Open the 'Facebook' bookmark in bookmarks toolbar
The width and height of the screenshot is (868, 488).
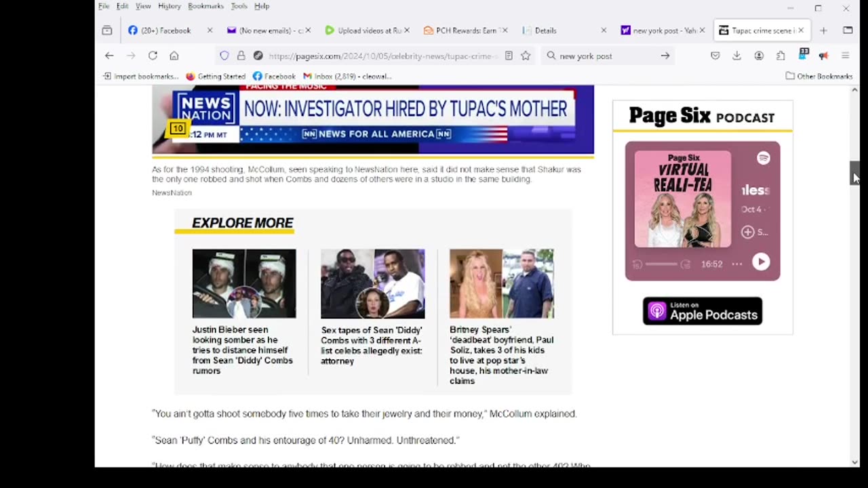click(x=274, y=77)
